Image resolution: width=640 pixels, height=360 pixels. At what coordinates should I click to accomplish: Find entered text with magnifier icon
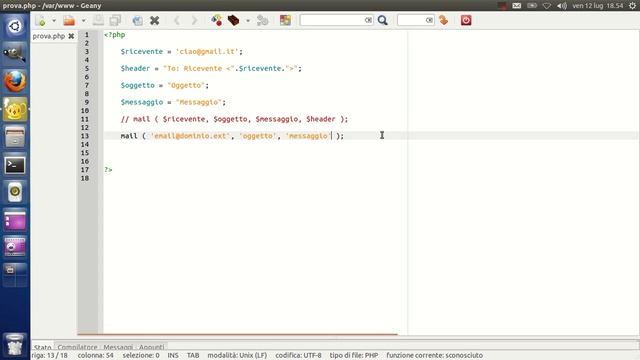click(382, 20)
